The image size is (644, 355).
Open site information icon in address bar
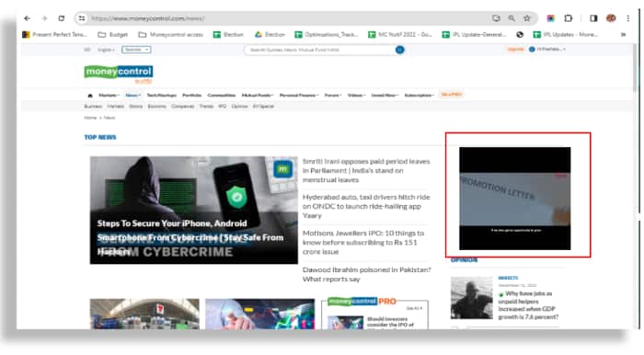82,18
